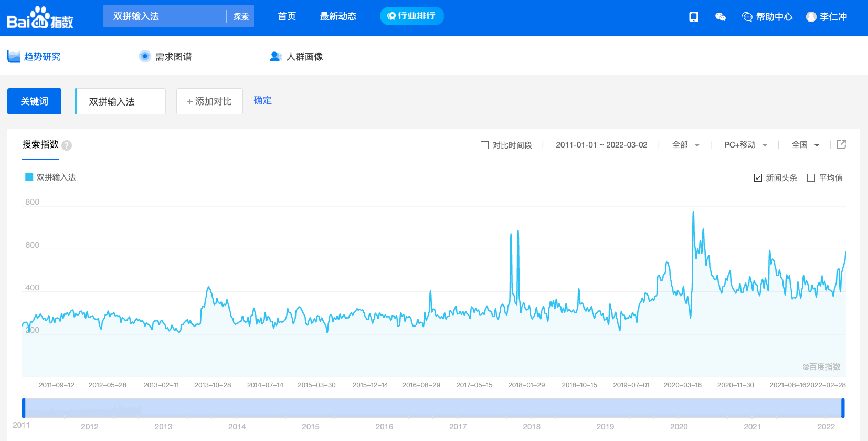Select the 搜索指数 tab heading
Image resolution: width=868 pixels, height=441 pixels.
[x=40, y=144]
